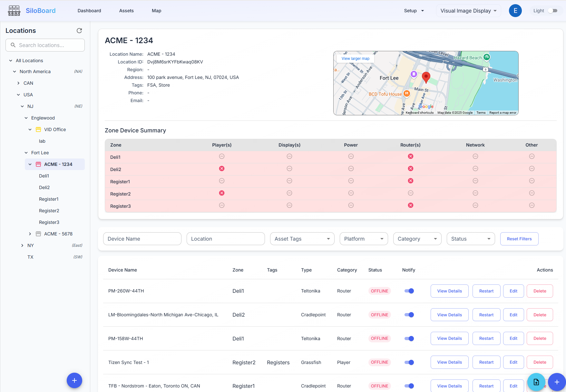Select TX in location tree
This screenshot has height=392, width=566.
pyautogui.click(x=30, y=257)
